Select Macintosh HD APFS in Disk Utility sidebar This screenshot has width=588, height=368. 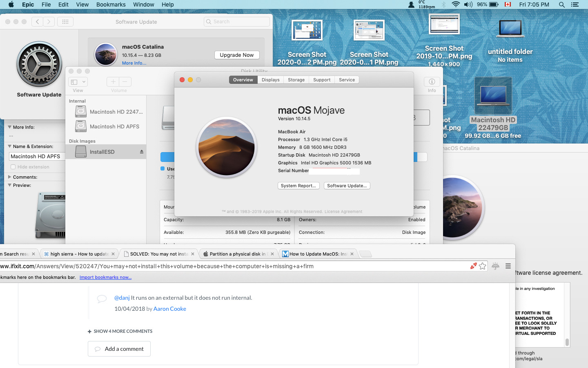106,126
